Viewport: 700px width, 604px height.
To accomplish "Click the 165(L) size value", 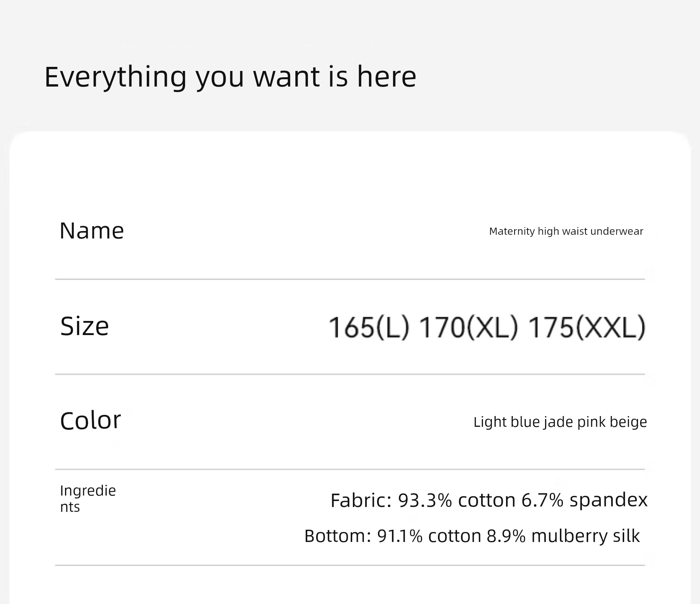I will 369,327.
